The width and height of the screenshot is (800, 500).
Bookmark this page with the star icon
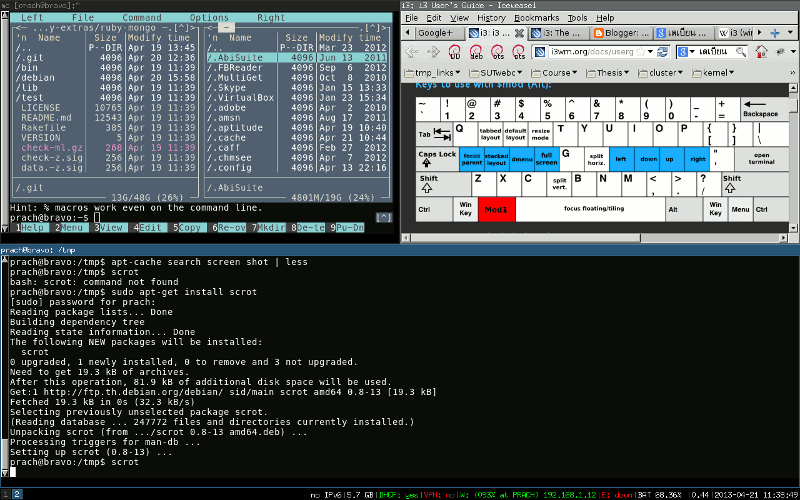pos(640,52)
